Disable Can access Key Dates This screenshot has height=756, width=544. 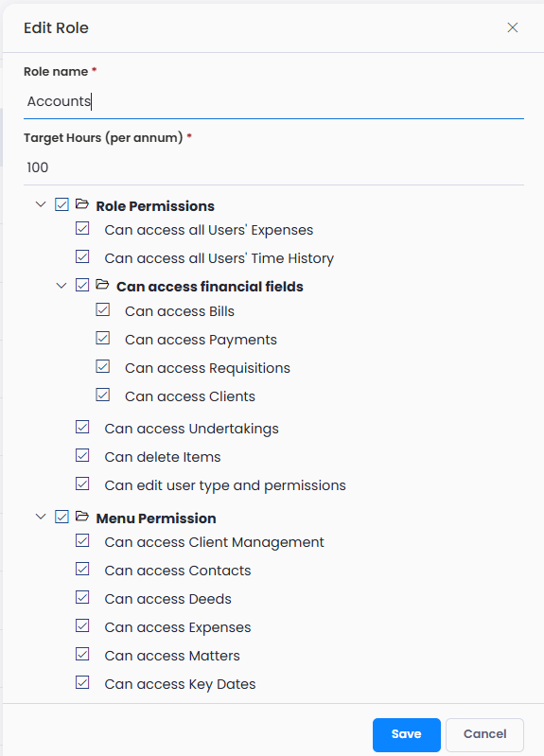click(x=82, y=683)
